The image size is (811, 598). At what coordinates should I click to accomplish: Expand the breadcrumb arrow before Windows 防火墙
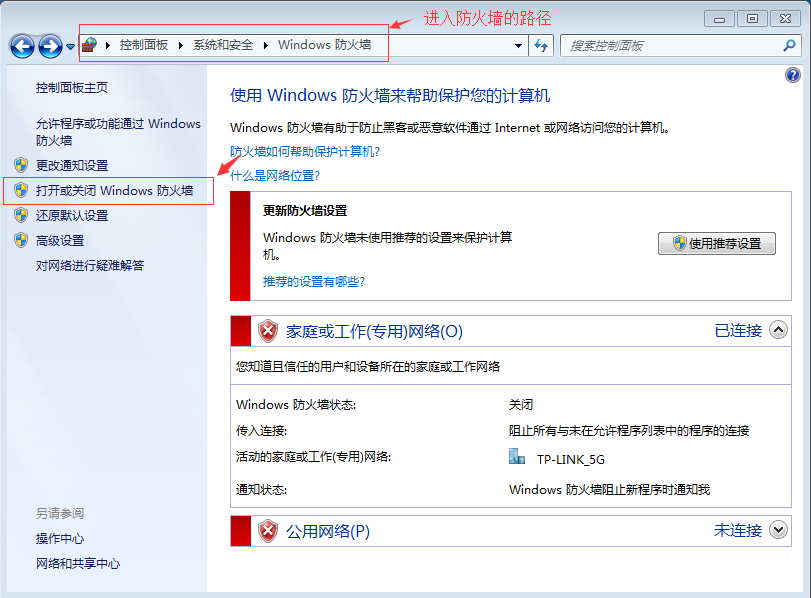(x=266, y=46)
